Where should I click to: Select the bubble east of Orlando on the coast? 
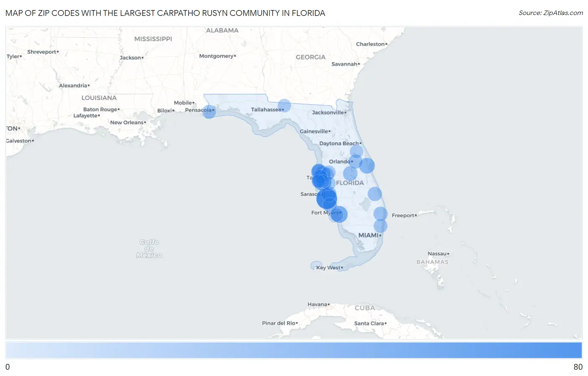(367, 166)
